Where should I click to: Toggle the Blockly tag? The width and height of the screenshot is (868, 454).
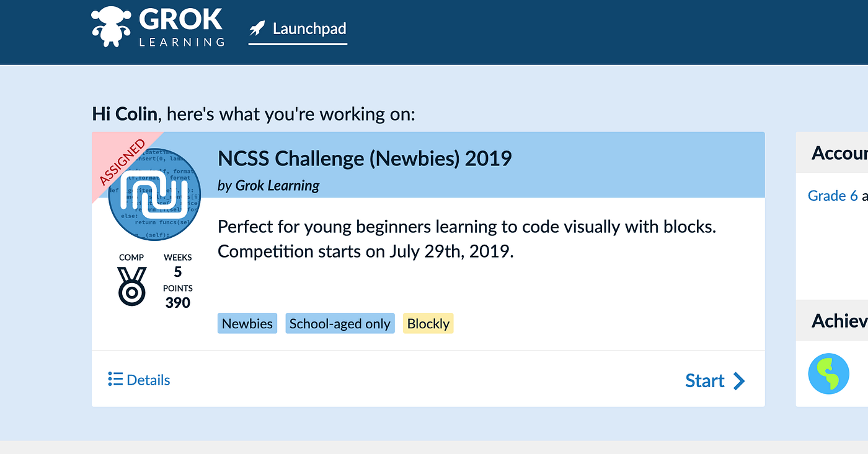[x=428, y=323]
